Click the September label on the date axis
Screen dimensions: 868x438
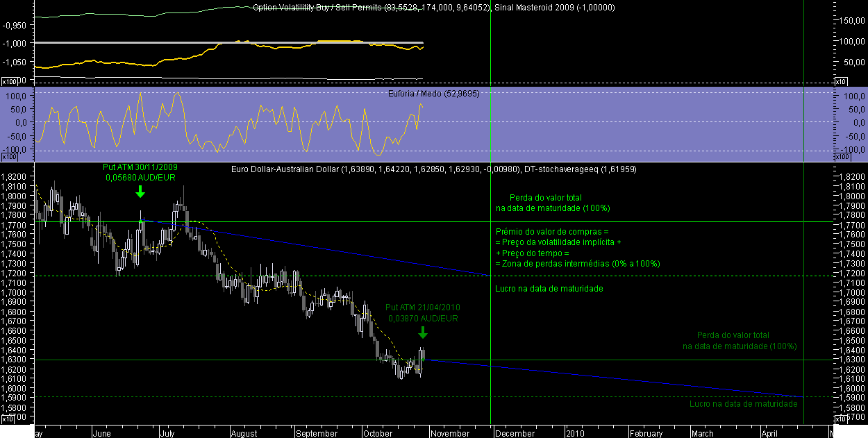(x=317, y=433)
